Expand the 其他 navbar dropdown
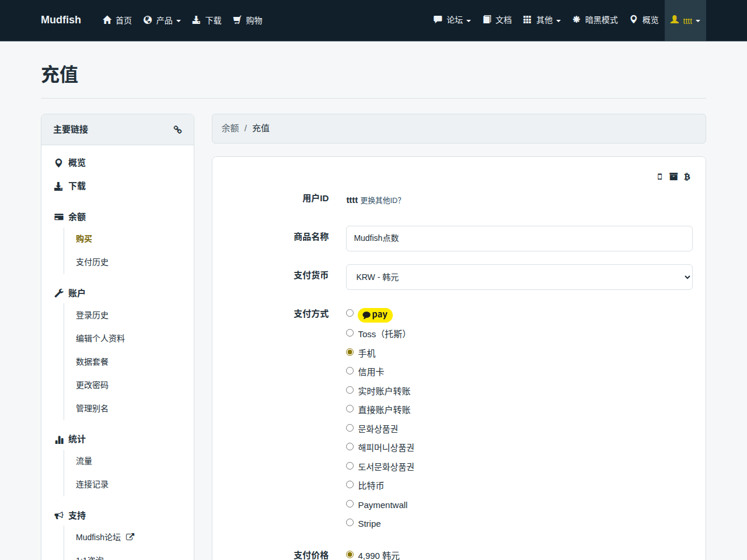The height and width of the screenshot is (560, 747). 542,20
